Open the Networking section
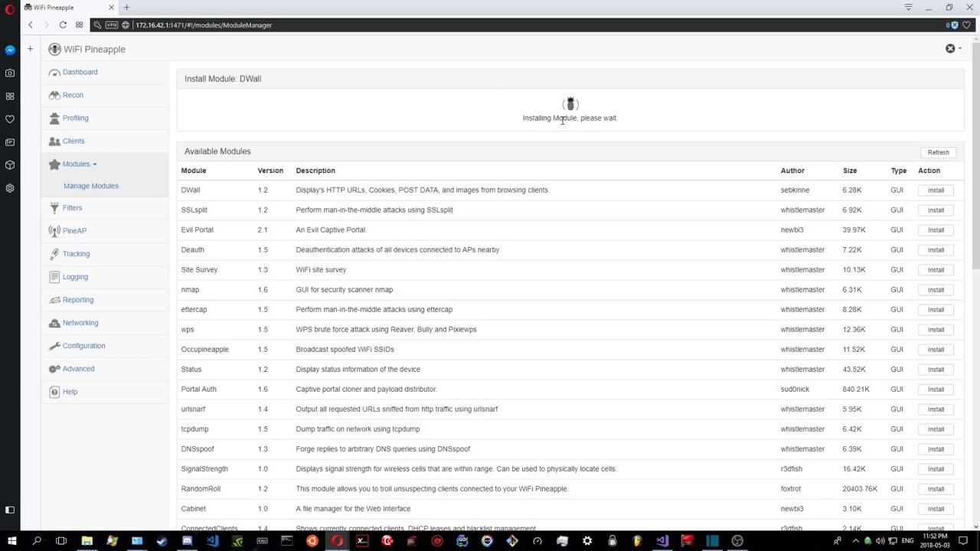 coord(80,323)
